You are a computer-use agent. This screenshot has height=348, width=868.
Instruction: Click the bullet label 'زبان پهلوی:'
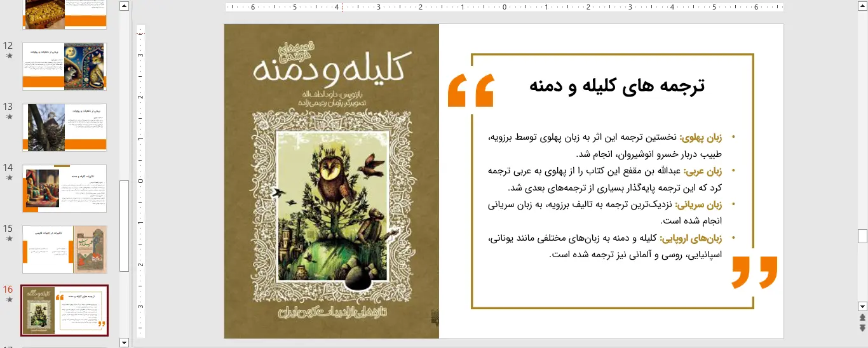tap(701, 138)
